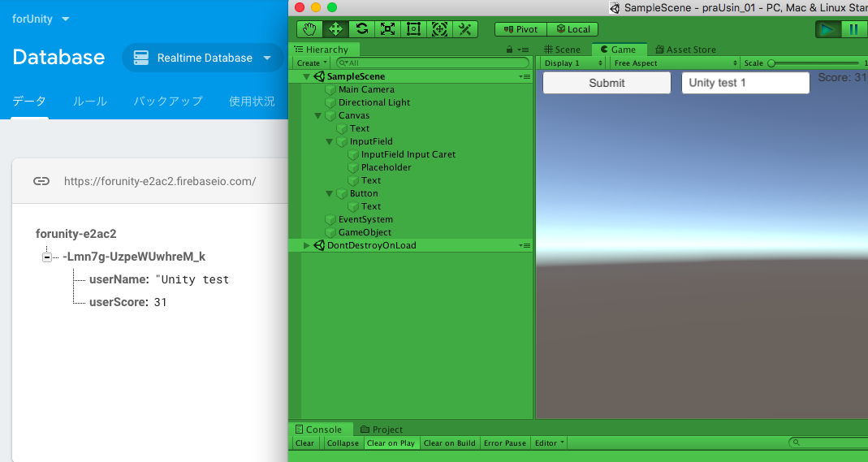Select the Scale tool in Unity toolbar

(387, 29)
